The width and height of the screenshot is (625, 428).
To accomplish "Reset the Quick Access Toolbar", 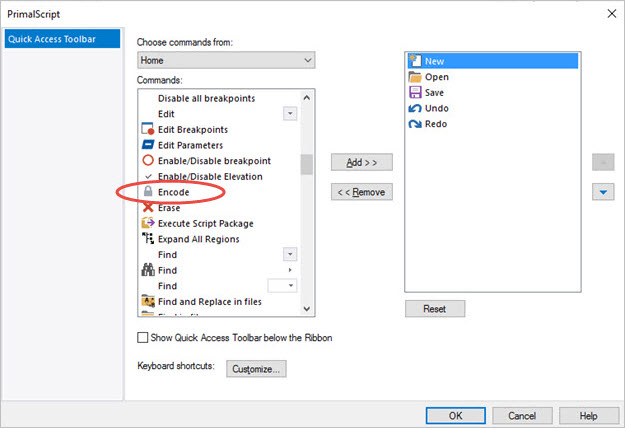I will coord(435,308).
